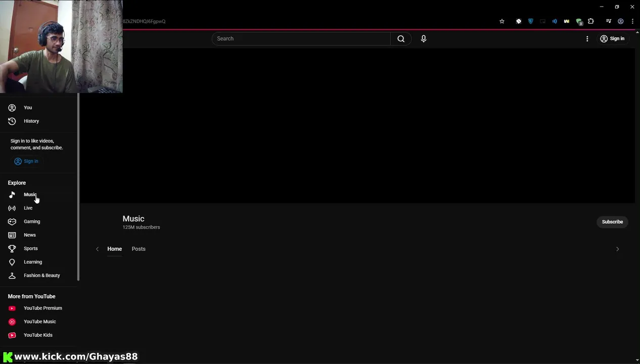Click the Gaming controller icon

click(12, 221)
